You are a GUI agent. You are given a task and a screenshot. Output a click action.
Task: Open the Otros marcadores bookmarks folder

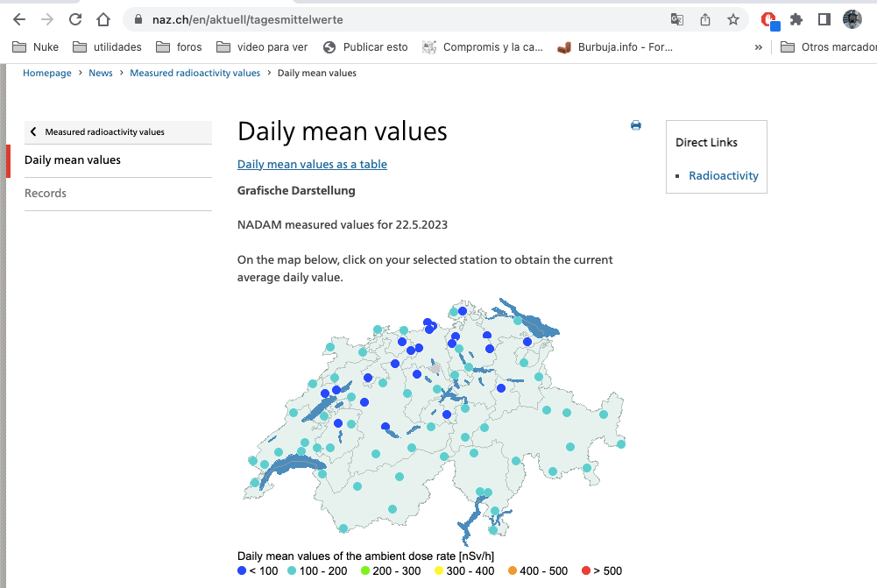tap(827, 47)
